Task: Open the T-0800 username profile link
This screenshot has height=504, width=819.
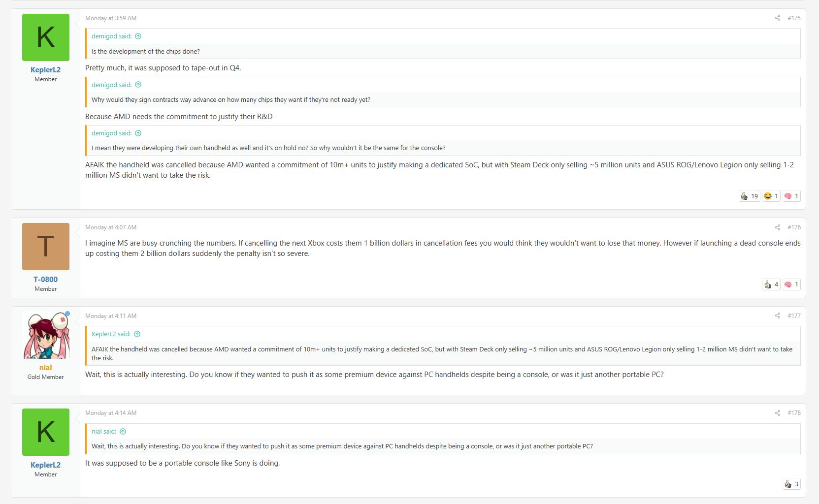Action: [45, 280]
